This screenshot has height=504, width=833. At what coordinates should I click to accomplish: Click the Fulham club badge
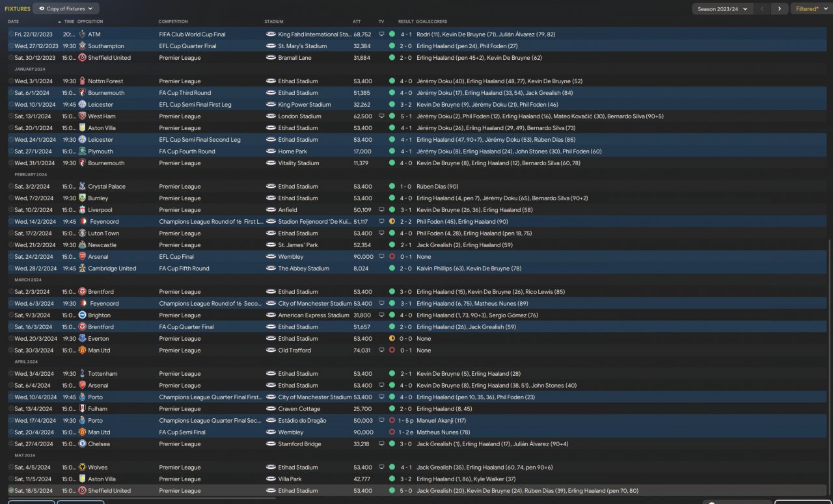(x=82, y=409)
